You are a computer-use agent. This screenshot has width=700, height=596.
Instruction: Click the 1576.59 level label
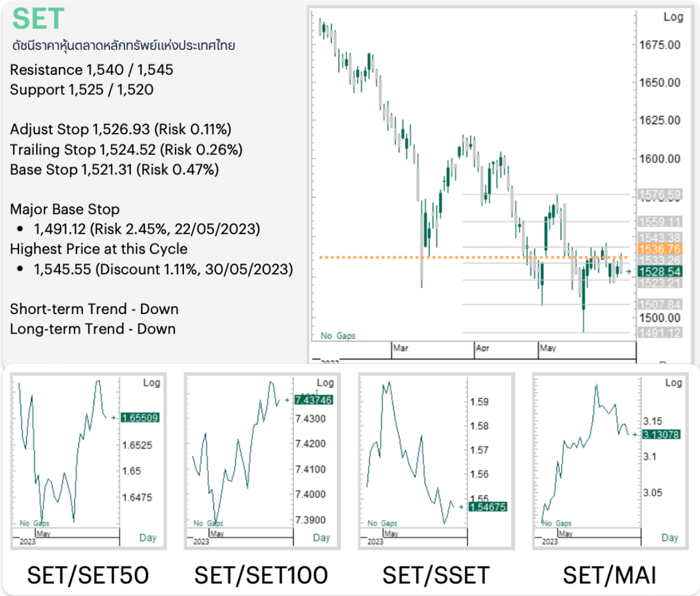pos(660,195)
